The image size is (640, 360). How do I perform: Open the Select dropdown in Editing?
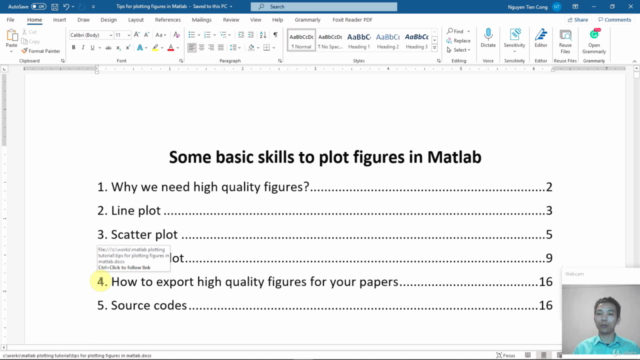[458, 50]
